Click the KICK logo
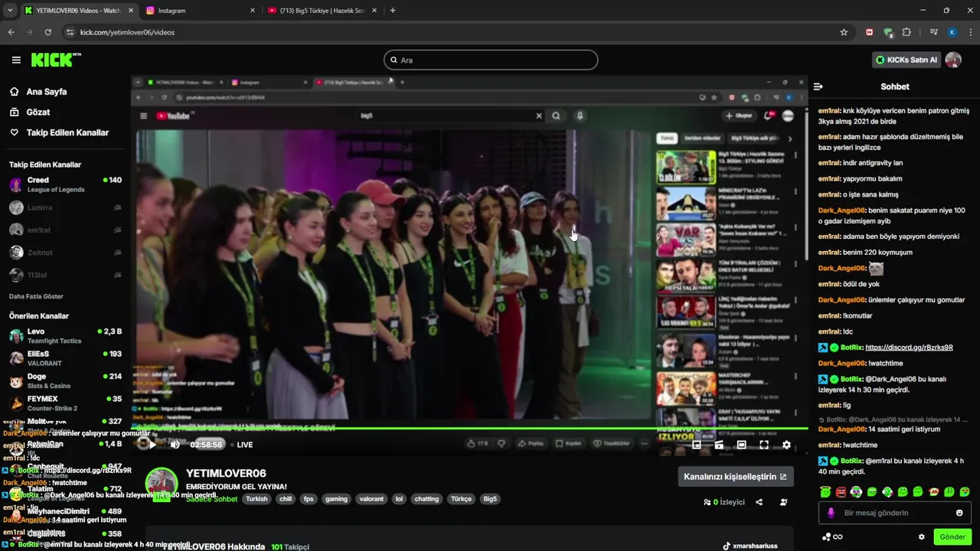The image size is (980, 551). point(55,60)
